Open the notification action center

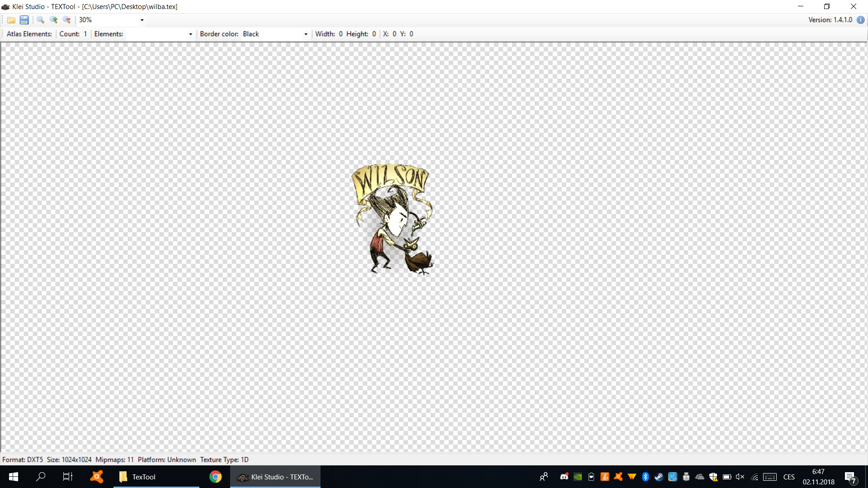tap(850, 477)
